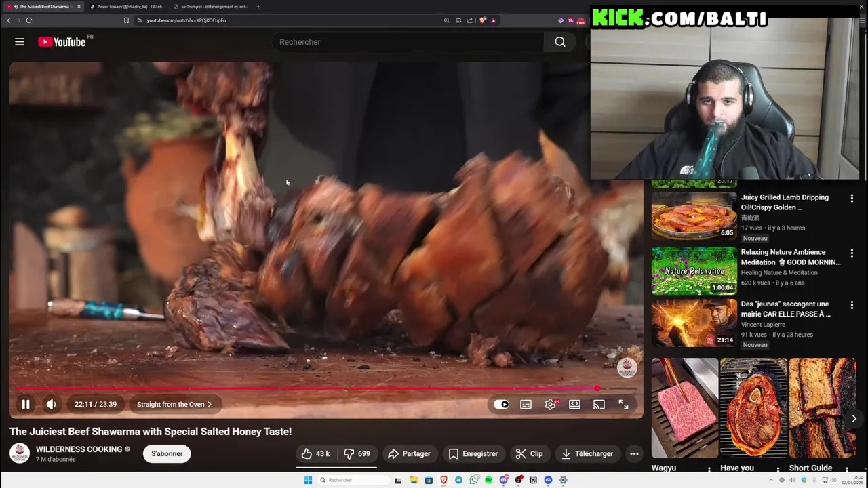The height and width of the screenshot is (488, 868).
Task: Toggle subtitles on the video player
Action: 526,404
